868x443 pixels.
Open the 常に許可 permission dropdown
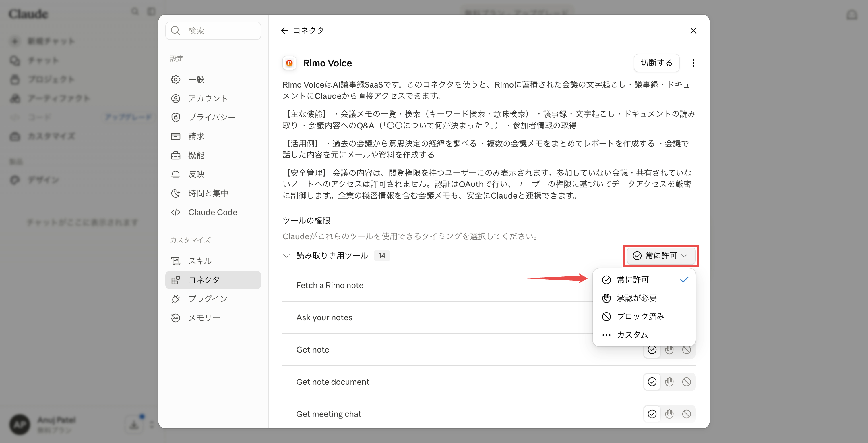(x=660, y=256)
